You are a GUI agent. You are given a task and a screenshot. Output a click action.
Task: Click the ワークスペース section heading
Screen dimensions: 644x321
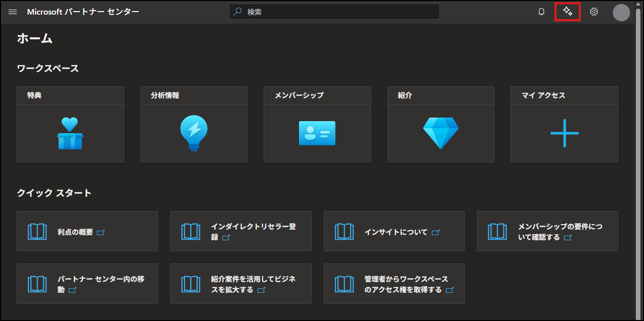pos(48,69)
